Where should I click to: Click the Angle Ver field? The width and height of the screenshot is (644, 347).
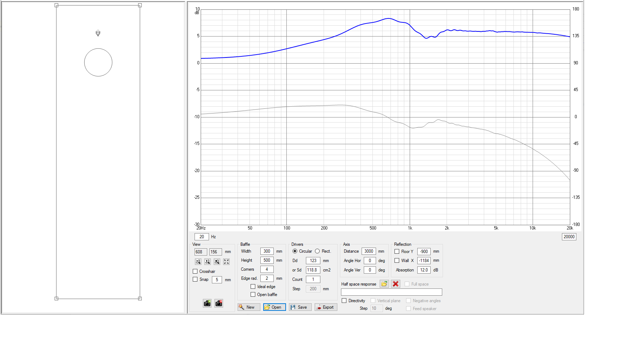pos(370,270)
